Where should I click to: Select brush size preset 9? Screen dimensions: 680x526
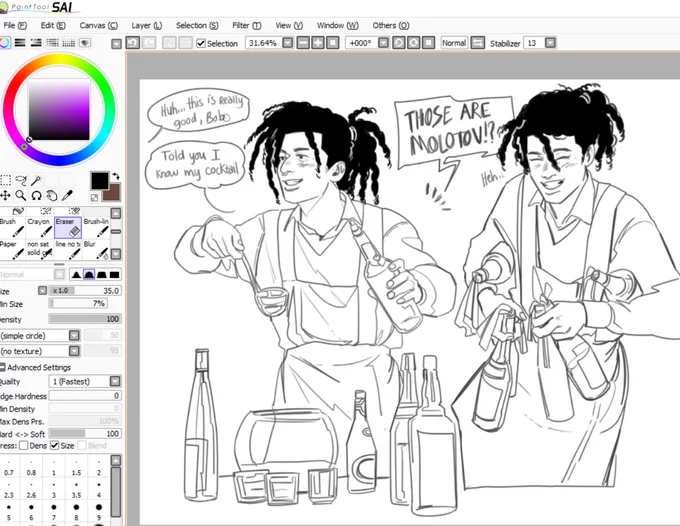click(x=99, y=512)
